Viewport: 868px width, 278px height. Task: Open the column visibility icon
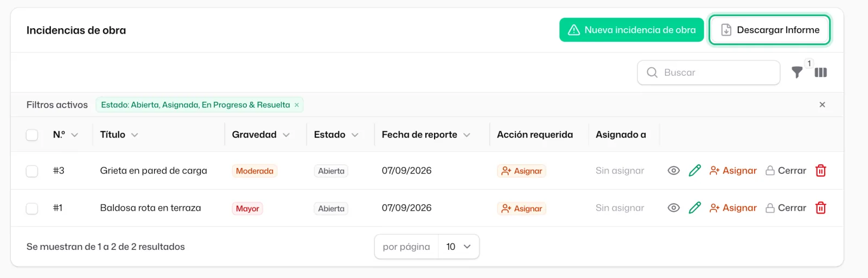821,72
